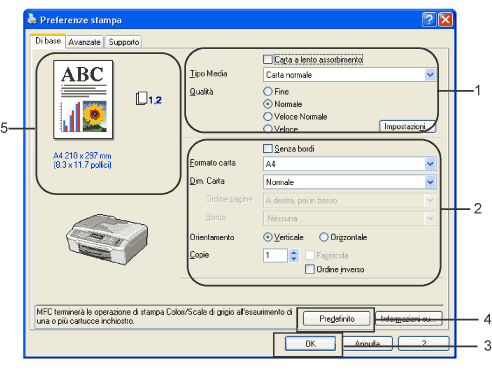The width and height of the screenshot is (492, 384).
Task: Increase copies with up spinner arrow
Action: click(x=293, y=252)
